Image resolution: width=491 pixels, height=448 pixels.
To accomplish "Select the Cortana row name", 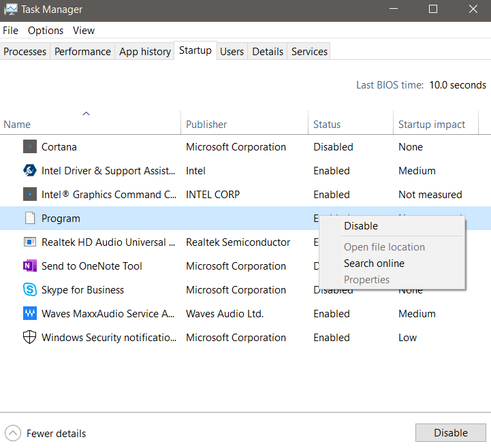I will coord(59,147).
